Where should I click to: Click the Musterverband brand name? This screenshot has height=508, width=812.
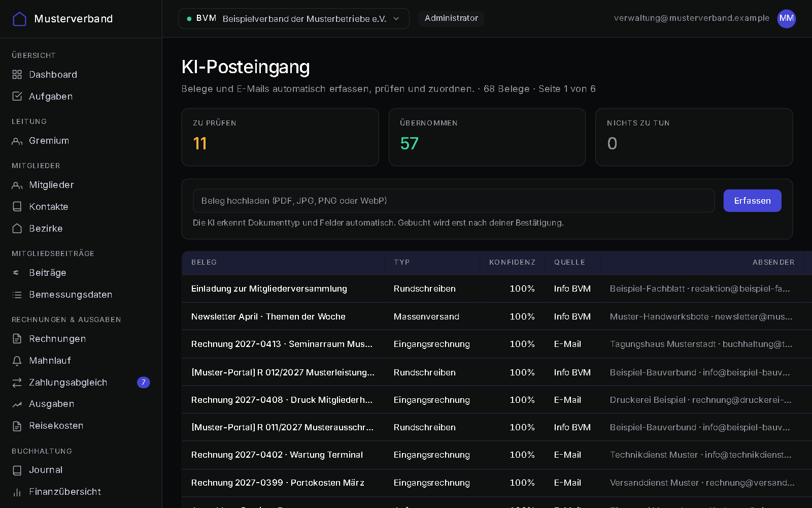coord(74,19)
